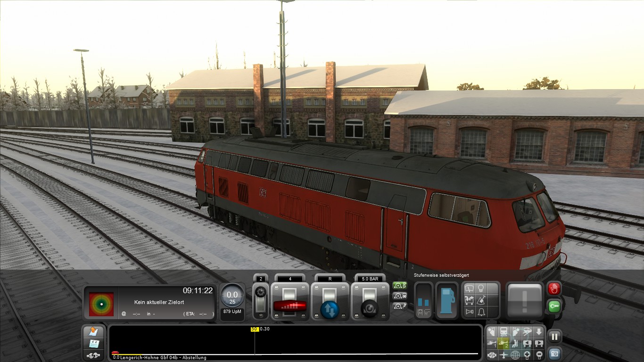Activate the sander shovel icon
This screenshot has width=644, height=362.
point(481,300)
